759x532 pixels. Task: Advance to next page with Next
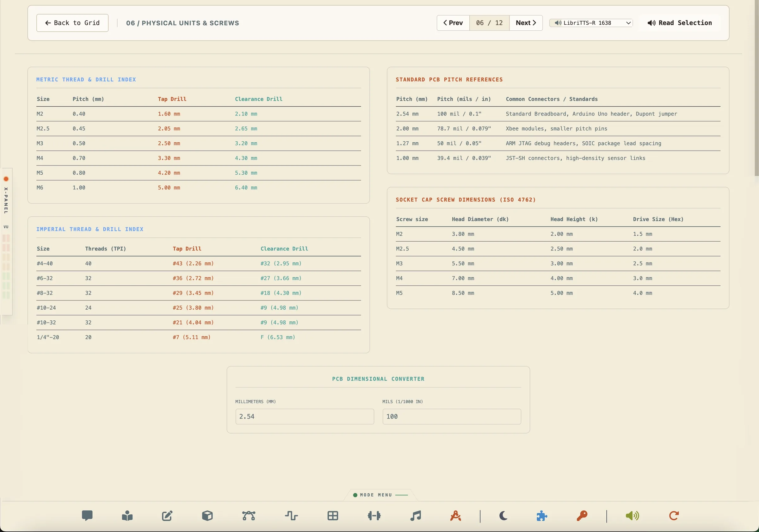pyautogui.click(x=526, y=23)
